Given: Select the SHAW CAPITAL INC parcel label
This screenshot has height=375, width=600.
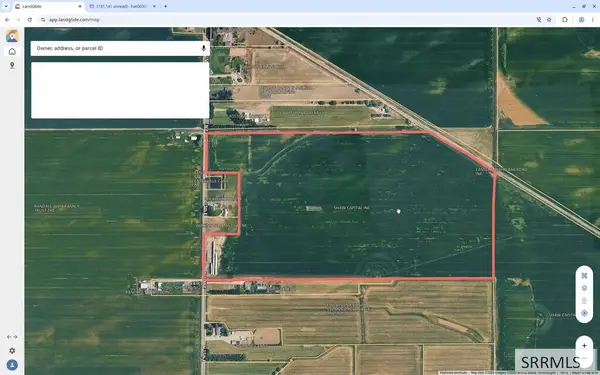Looking at the screenshot, I should coord(352,208).
